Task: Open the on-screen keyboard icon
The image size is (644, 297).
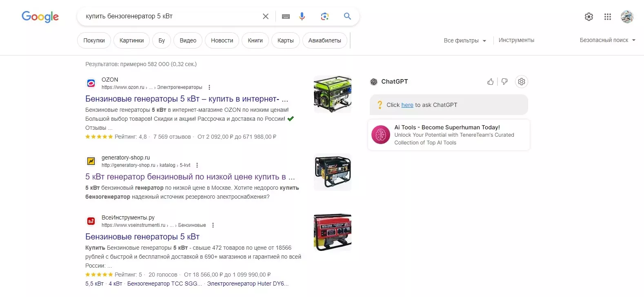Action: (286, 16)
